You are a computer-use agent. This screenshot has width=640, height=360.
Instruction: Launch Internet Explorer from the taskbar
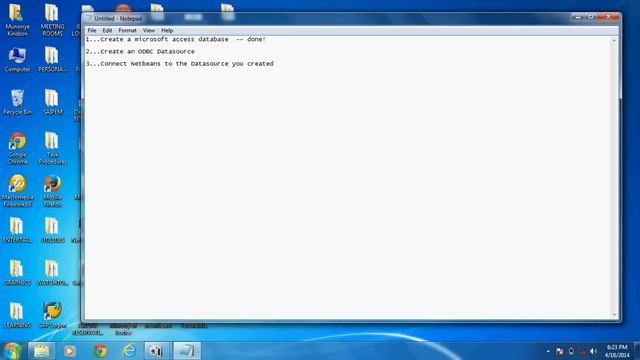(129, 351)
